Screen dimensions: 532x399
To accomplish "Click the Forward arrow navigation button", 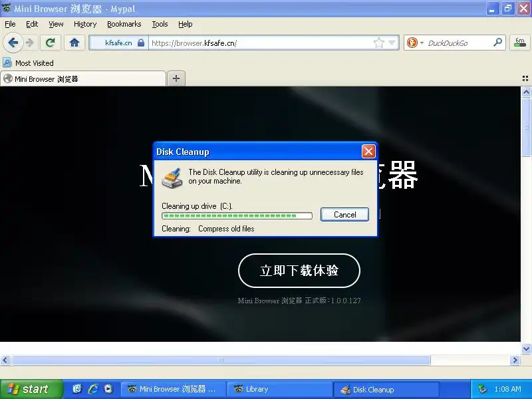I will coord(30,43).
